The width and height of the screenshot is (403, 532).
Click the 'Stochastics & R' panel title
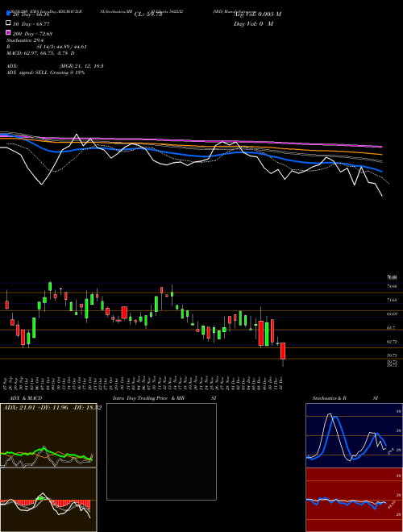330,398
